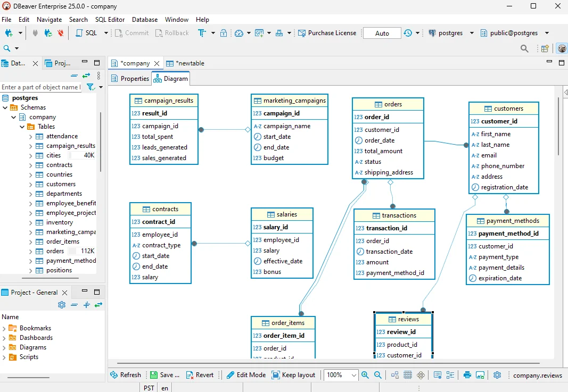The height and width of the screenshot is (392, 568).
Task: Click the Disconnect red plug icon
Action: pos(61,33)
